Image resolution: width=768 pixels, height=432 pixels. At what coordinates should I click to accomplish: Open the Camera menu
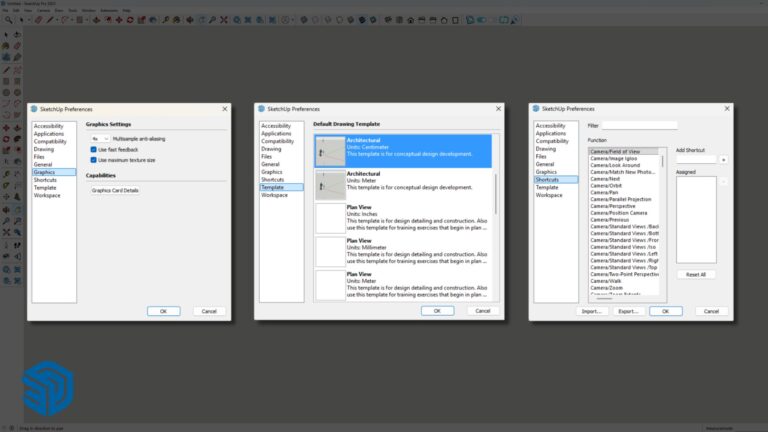(x=43, y=10)
